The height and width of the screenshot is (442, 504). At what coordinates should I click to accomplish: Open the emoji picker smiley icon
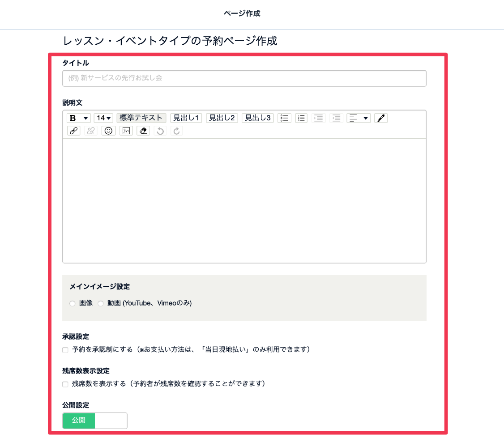point(108,131)
